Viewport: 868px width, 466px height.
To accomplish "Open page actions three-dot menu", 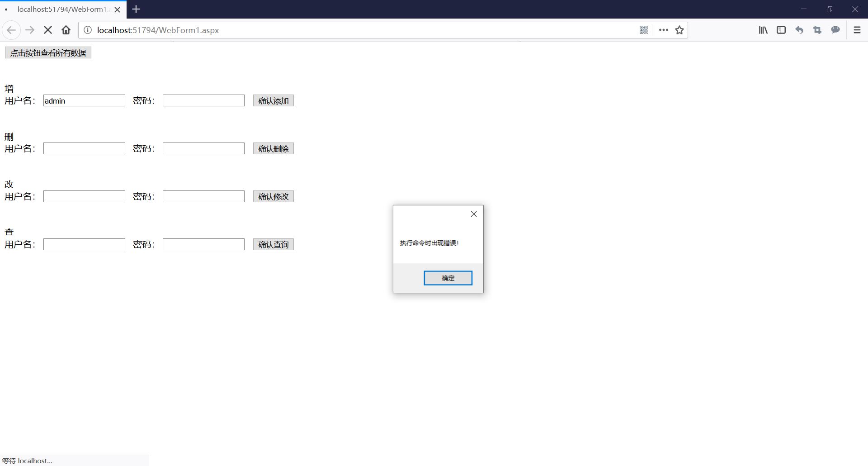I will (x=663, y=30).
